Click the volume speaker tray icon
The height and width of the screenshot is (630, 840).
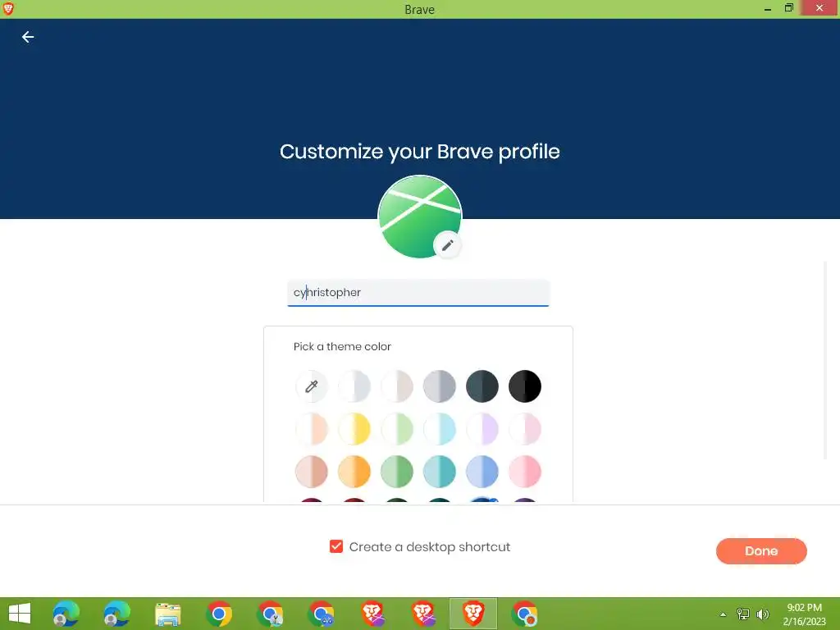click(x=763, y=614)
